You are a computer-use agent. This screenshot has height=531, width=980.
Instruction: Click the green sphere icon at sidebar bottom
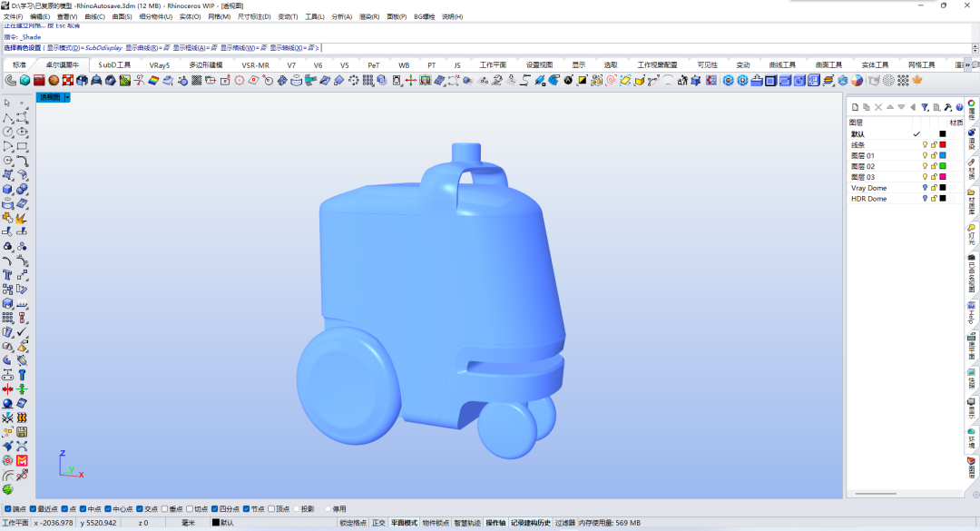point(7,489)
